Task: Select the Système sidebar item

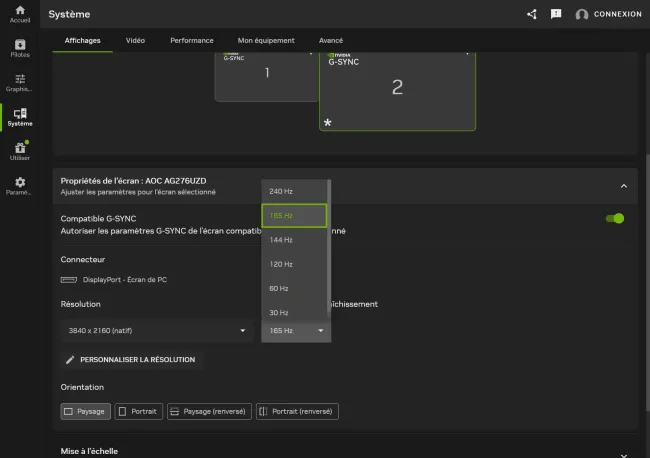Action: pyautogui.click(x=20, y=117)
